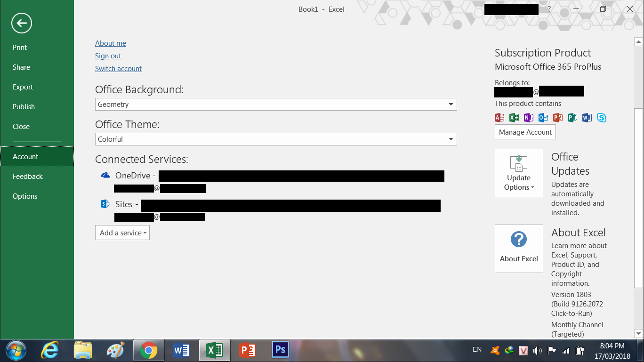
Task: Click the EN language indicator on taskbar
Action: [x=477, y=350]
